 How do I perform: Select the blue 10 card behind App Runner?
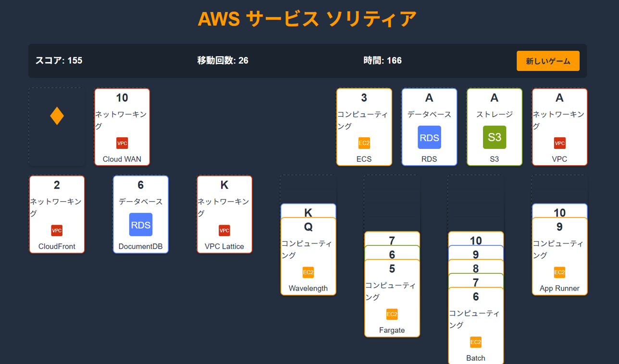[x=560, y=211]
